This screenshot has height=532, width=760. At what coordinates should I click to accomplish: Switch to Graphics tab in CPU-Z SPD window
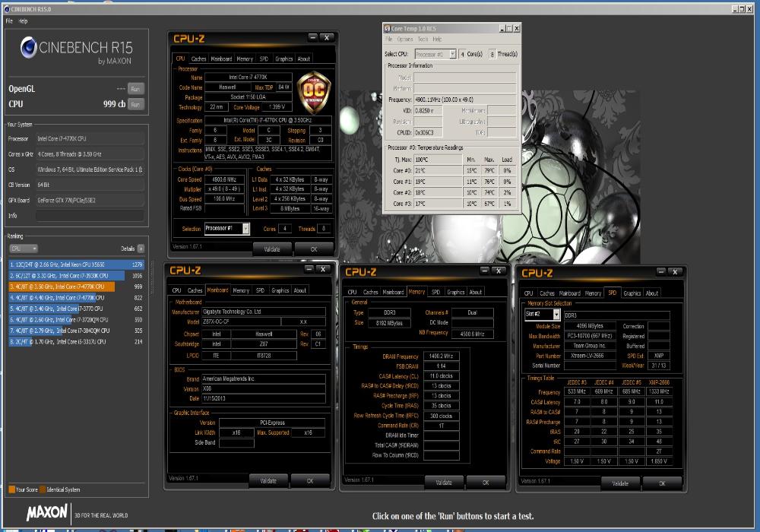pos(632,293)
